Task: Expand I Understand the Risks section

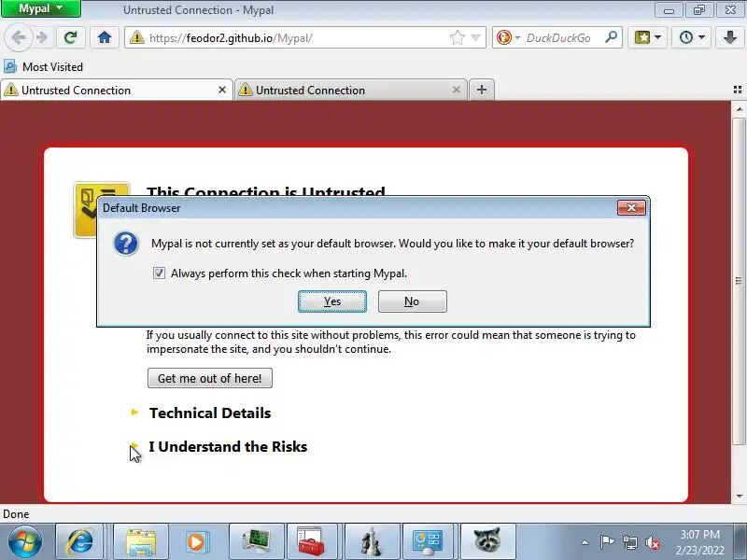Action: (228, 447)
